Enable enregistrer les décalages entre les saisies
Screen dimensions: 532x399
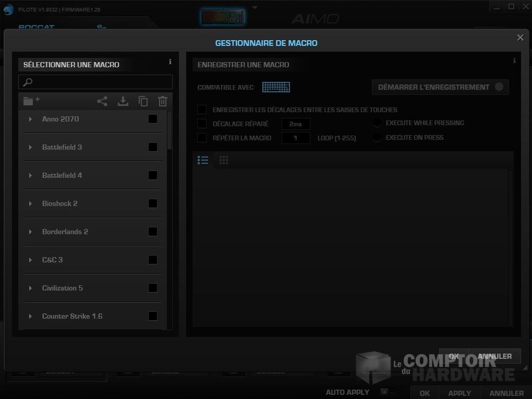pyautogui.click(x=202, y=110)
